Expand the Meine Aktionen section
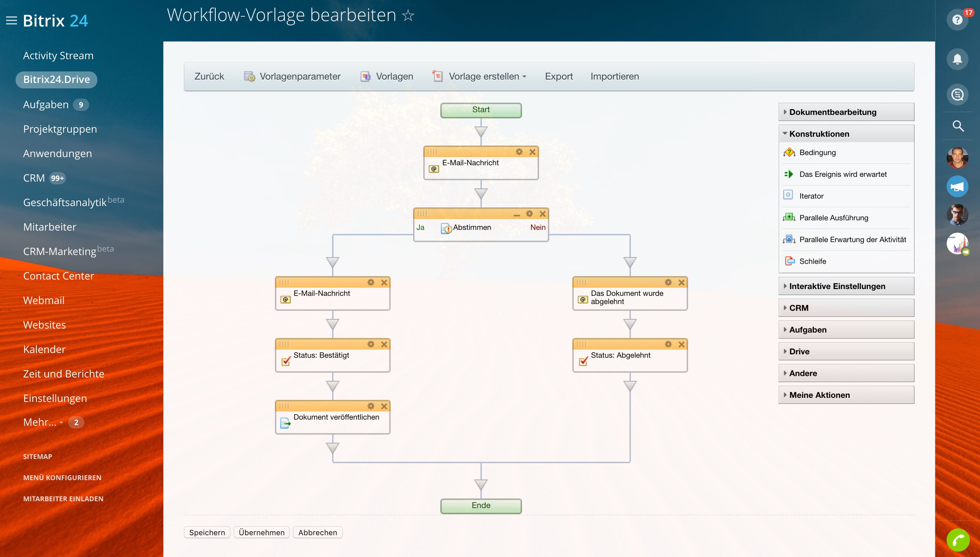The width and height of the screenshot is (980, 557). (846, 395)
